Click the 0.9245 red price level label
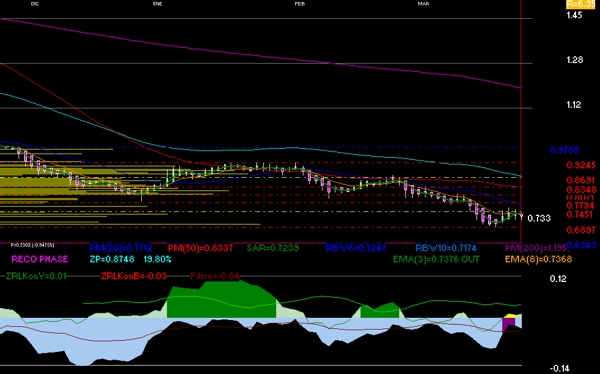Viewport: 600px width, 374px height. click(581, 165)
